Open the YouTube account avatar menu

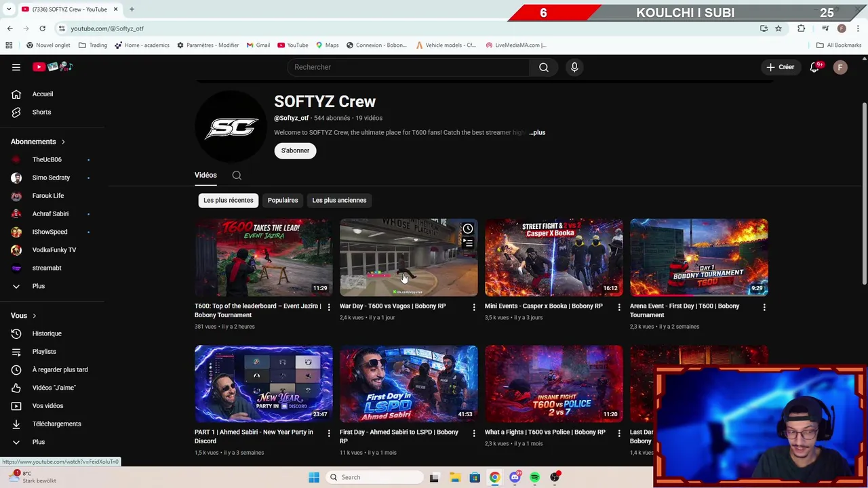(840, 67)
